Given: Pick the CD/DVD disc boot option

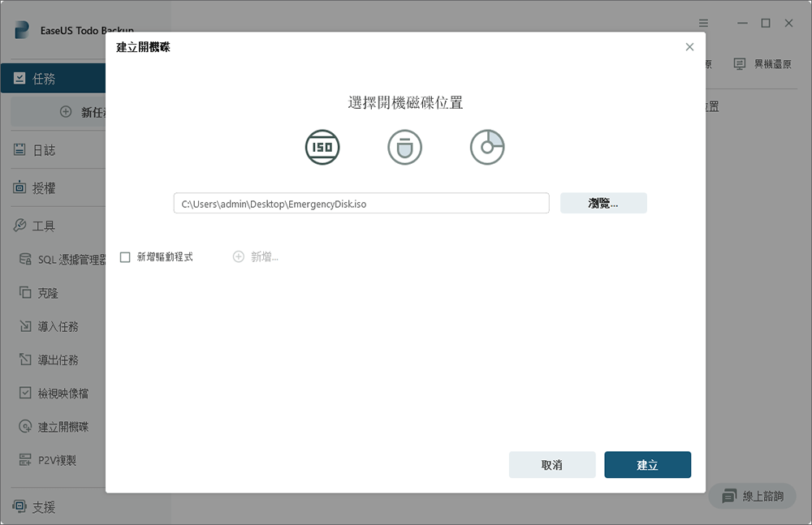Looking at the screenshot, I should point(487,148).
